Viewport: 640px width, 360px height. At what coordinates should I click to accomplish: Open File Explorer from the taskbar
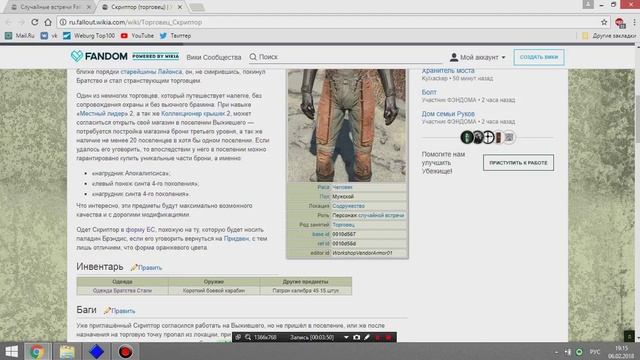click(67, 351)
